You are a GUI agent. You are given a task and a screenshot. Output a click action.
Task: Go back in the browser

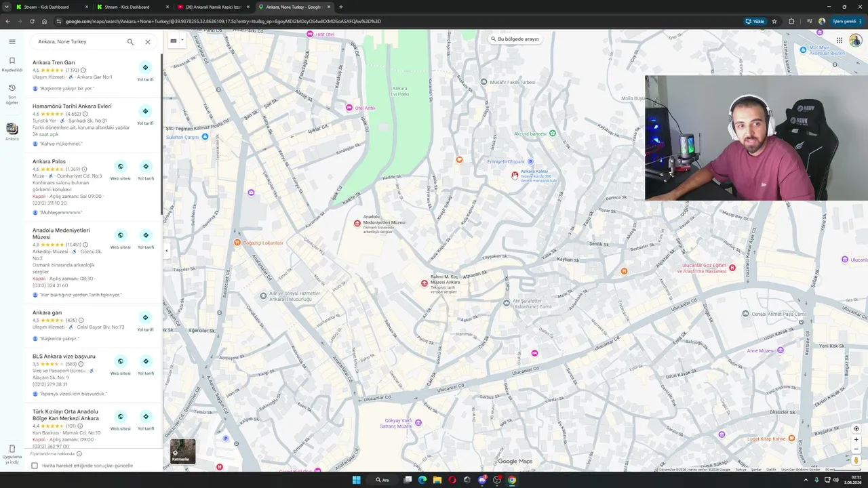[7, 21]
